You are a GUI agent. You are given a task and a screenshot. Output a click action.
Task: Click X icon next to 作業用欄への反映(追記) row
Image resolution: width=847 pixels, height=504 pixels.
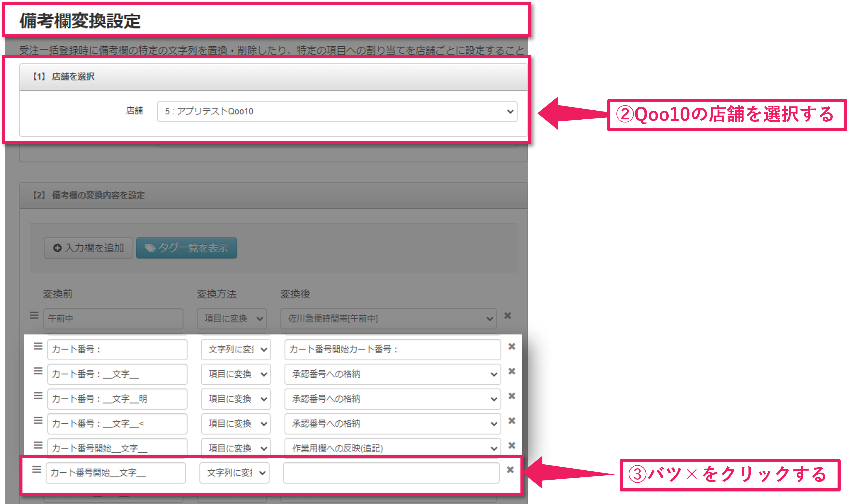click(x=511, y=445)
